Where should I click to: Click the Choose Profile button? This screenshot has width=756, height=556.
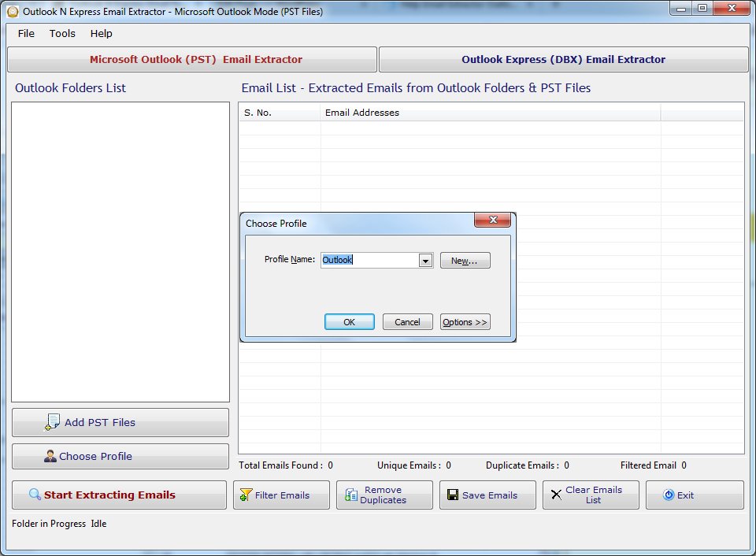[x=120, y=456]
